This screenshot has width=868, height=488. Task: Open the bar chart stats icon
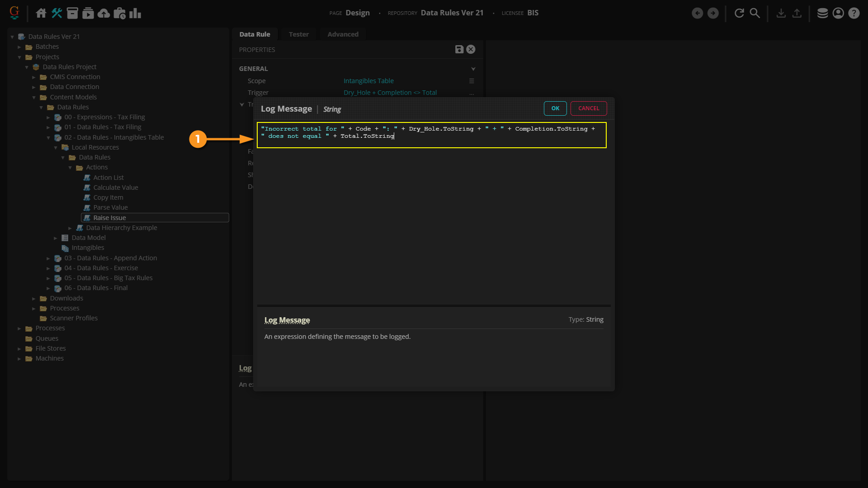[135, 13]
